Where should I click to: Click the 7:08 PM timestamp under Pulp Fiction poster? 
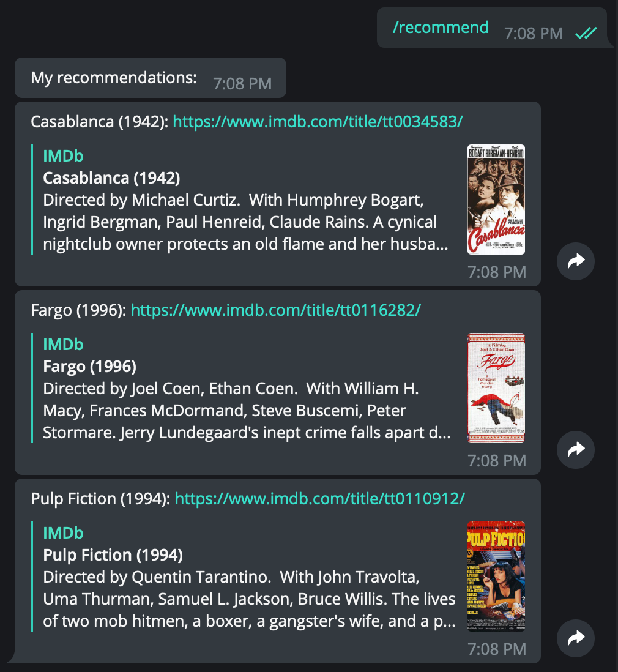click(x=497, y=649)
